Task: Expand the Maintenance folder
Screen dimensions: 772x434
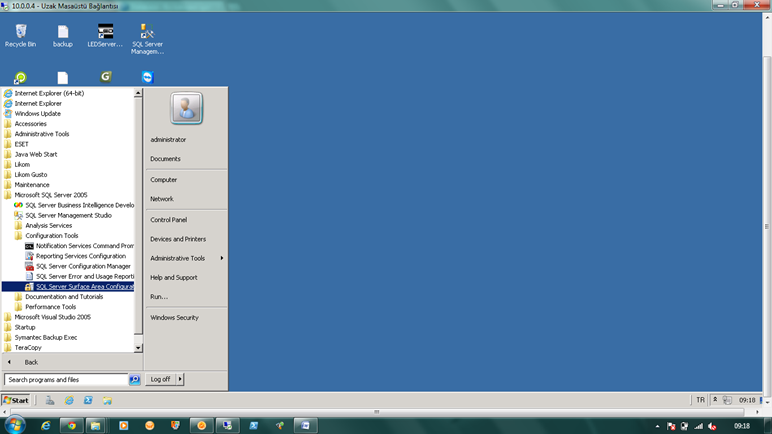Action: 32,185
